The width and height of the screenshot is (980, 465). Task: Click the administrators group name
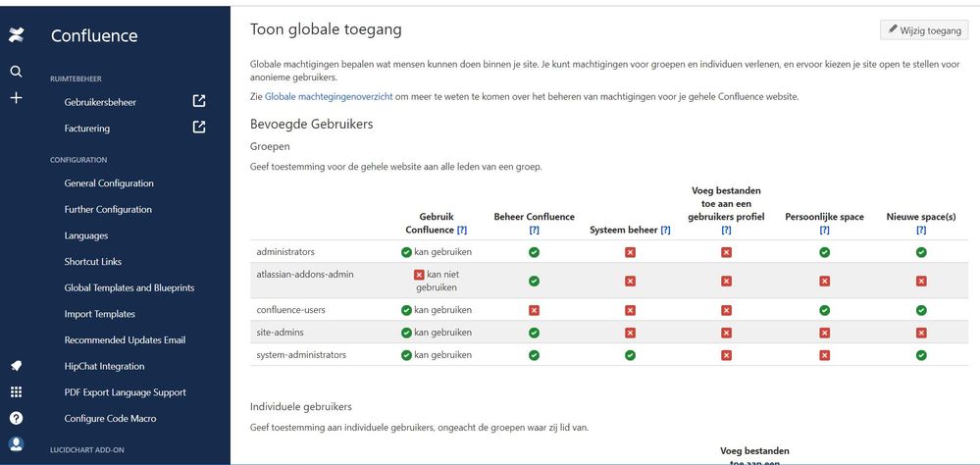click(285, 252)
